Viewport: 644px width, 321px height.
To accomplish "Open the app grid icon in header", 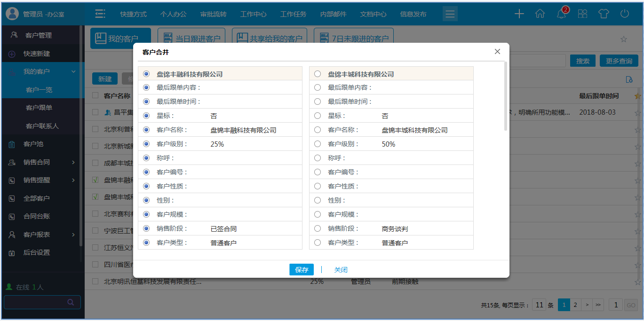I will pyautogui.click(x=582, y=14).
